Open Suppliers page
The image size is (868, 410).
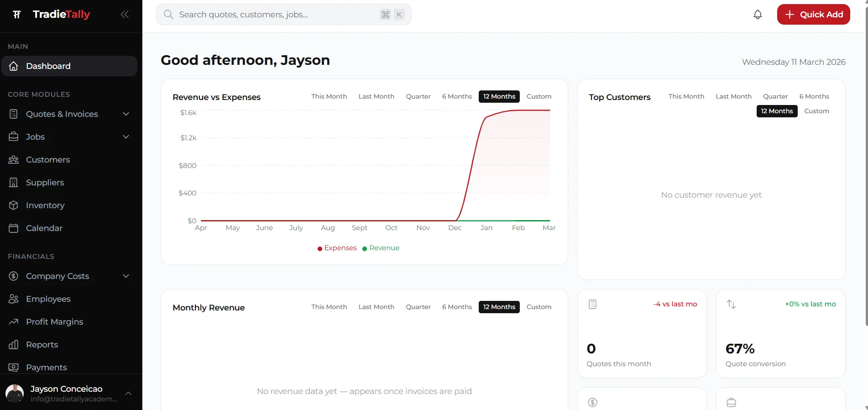pyautogui.click(x=69, y=183)
